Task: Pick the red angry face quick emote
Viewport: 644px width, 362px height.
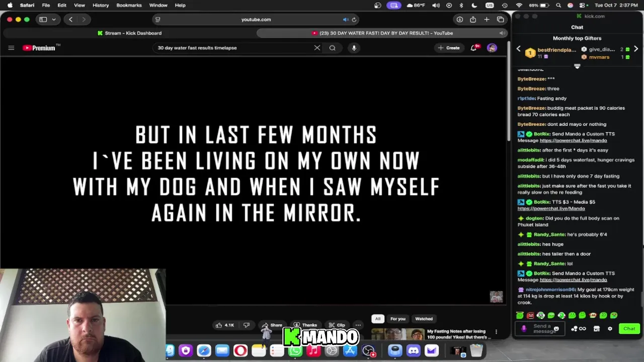Action: coord(530,316)
